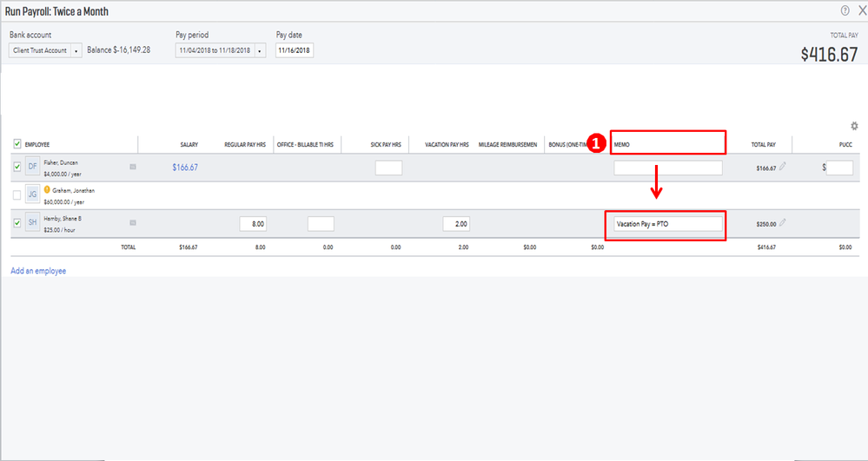Image resolution: width=868 pixels, height=461 pixels.
Task: Click Fisher's $166.67 salary link
Action: 185,168
